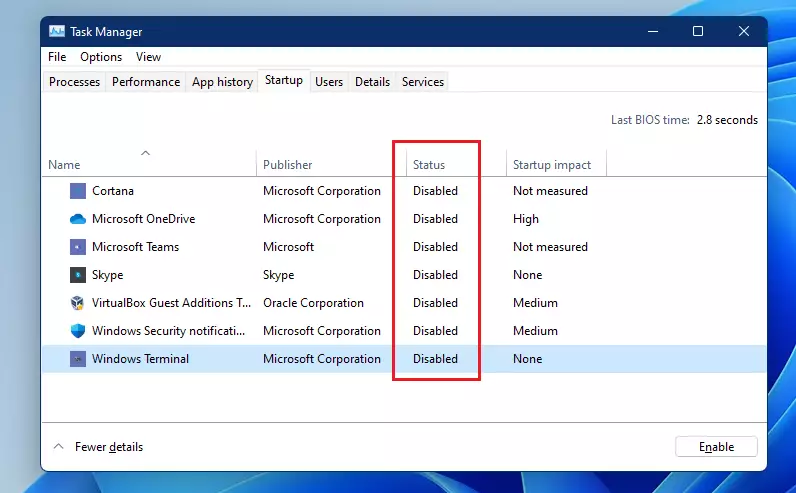
Task: Close the Task Manager window
Action: (744, 31)
